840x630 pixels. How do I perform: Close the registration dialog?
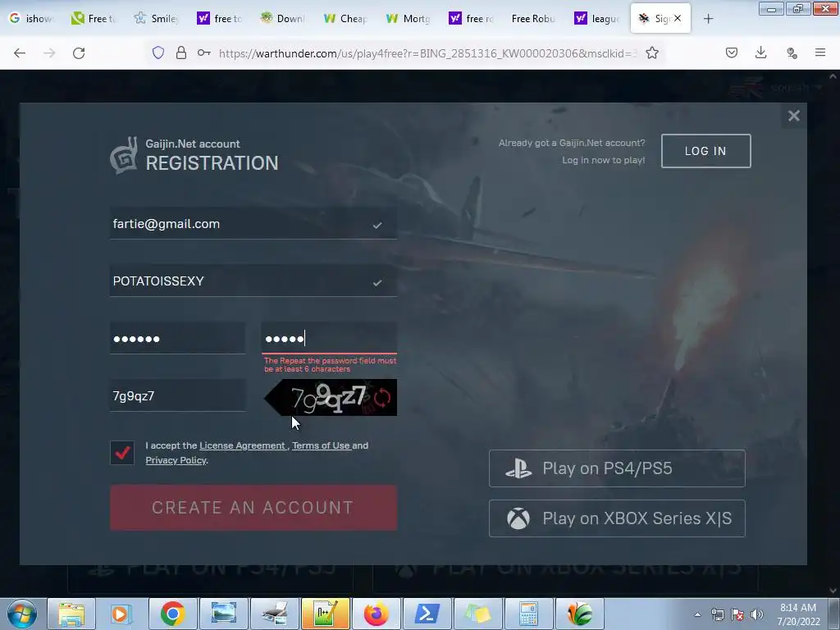tap(794, 116)
